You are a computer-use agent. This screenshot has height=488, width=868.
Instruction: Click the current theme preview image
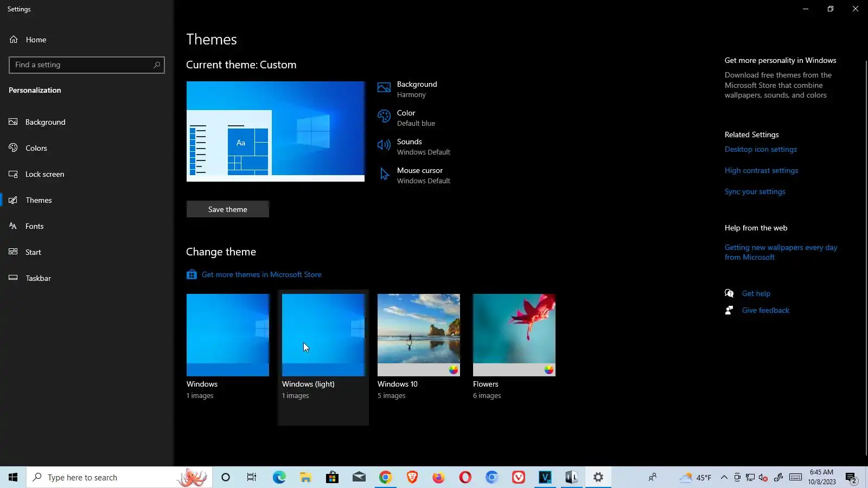click(x=276, y=131)
